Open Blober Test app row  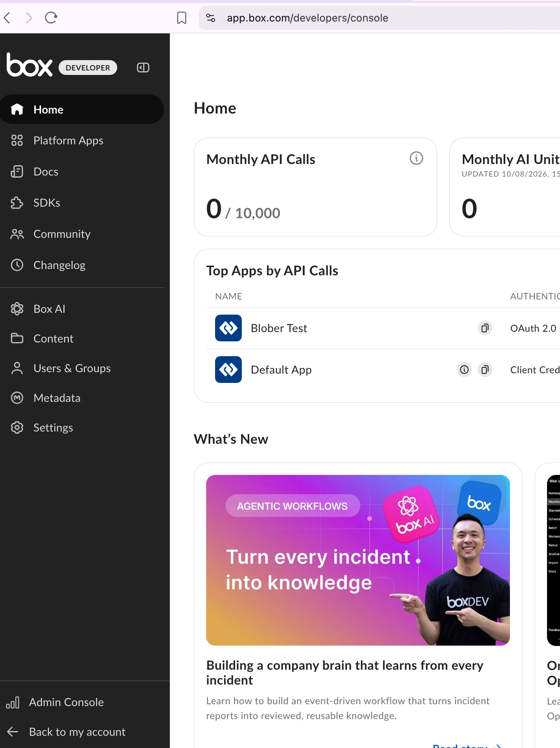pos(383,328)
